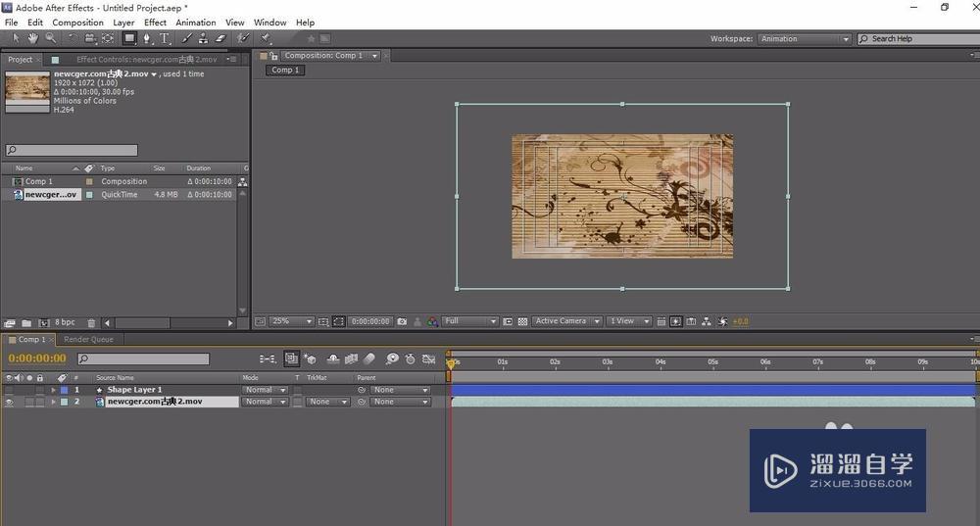Open the Show Channel color icon
980x526 pixels.
(x=432, y=321)
